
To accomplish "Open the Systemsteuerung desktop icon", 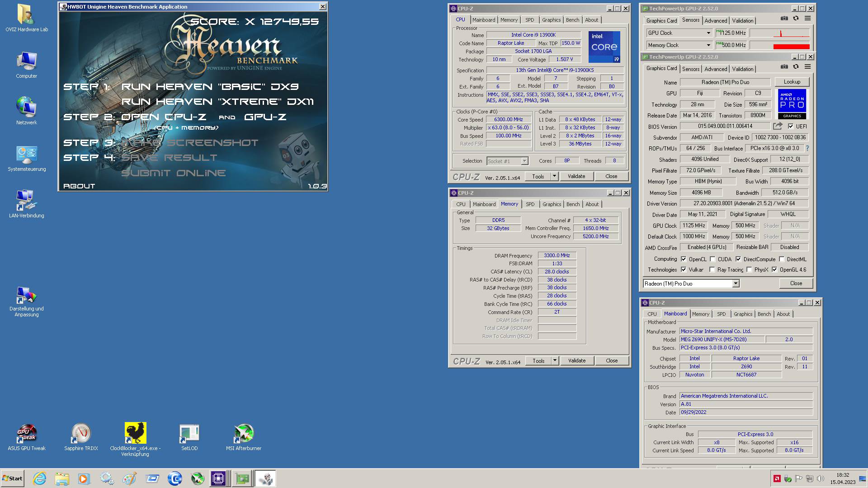I will pyautogui.click(x=26, y=158).
